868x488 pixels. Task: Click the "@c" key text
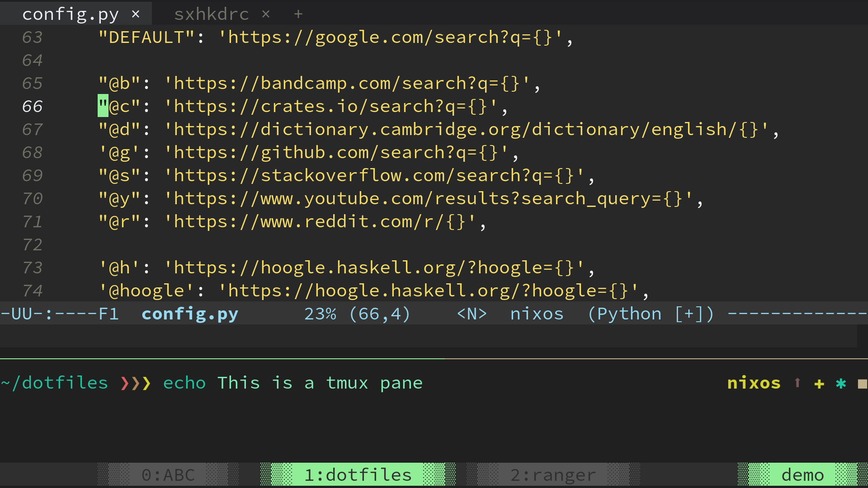click(119, 106)
